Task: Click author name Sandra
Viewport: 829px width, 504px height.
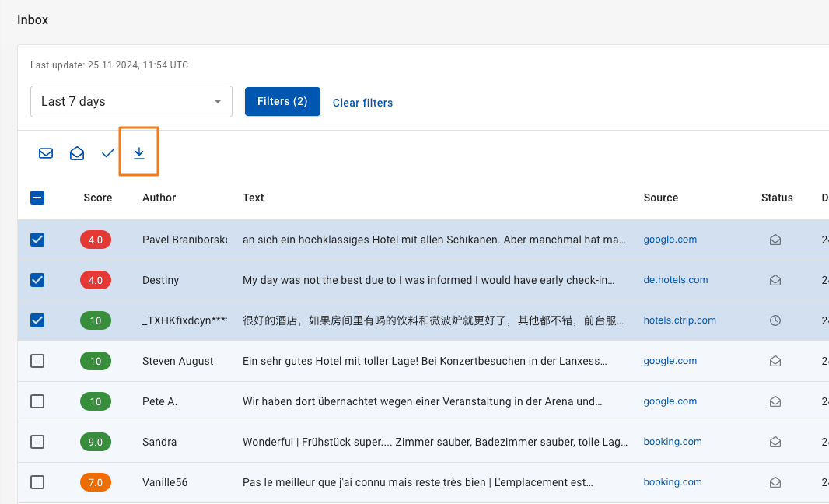Action: 159,442
